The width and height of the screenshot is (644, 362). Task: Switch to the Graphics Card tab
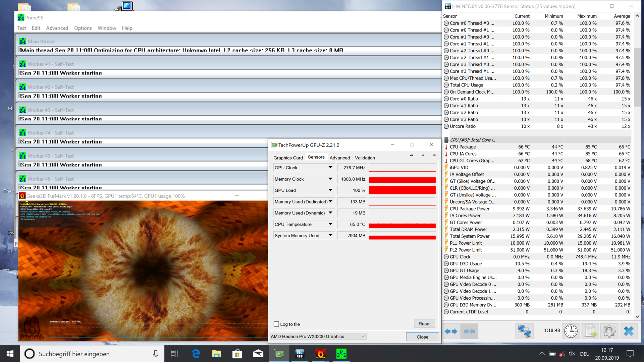288,158
